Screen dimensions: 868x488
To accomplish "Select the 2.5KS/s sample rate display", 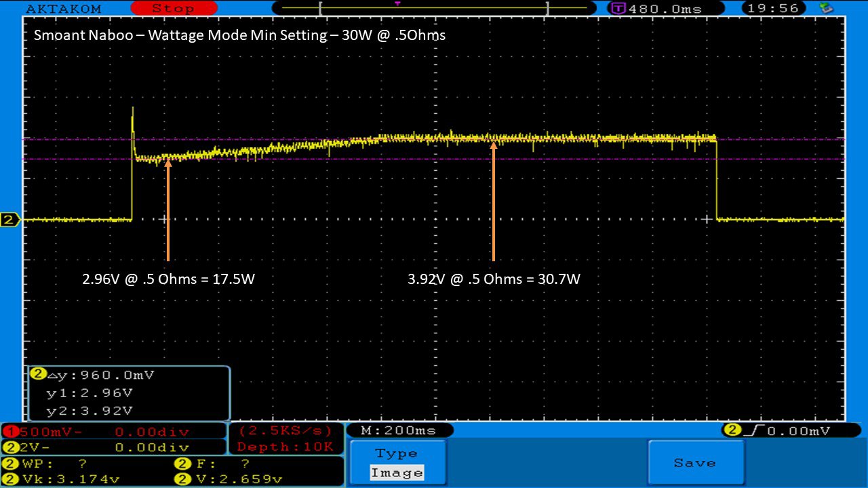I will pos(285,431).
